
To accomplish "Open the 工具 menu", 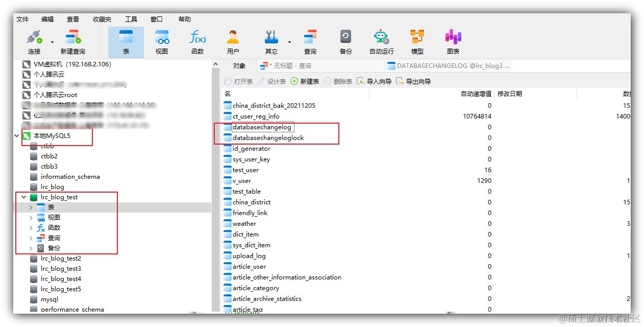I will pyautogui.click(x=131, y=19).
